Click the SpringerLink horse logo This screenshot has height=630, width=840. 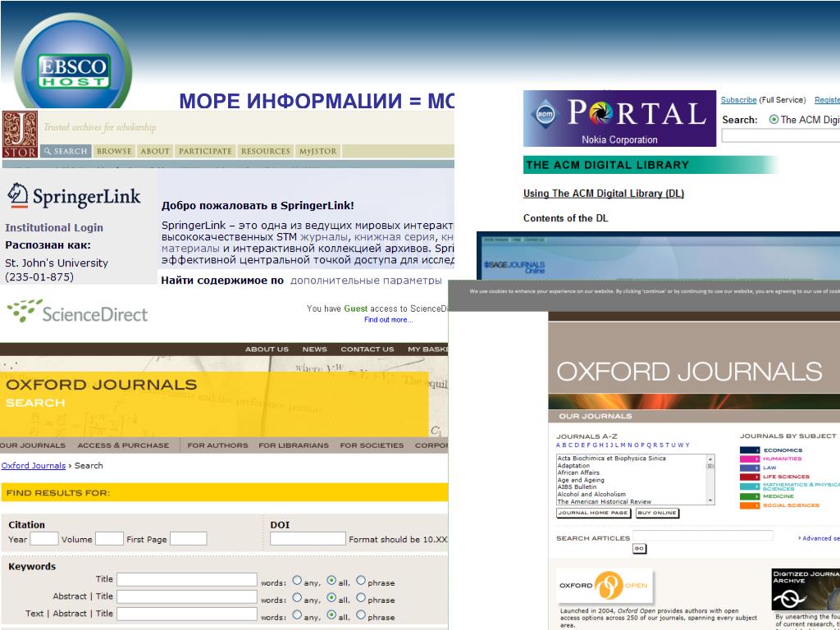pos(18,195)
